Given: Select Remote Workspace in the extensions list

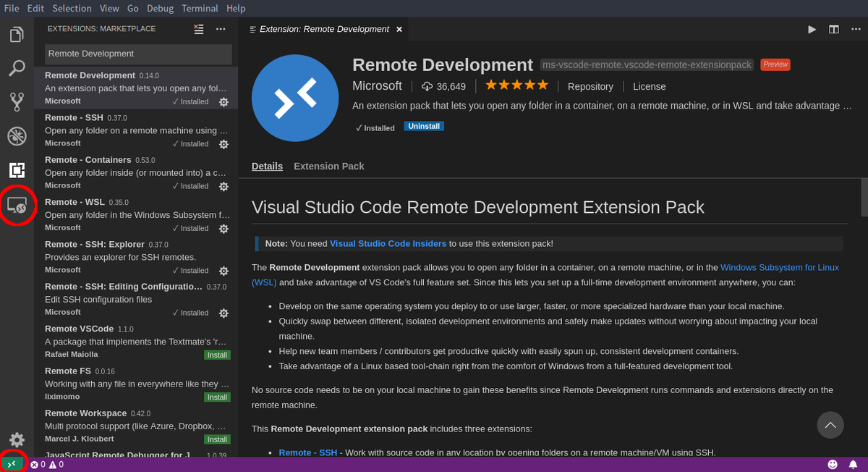Looking at the screenshot, I should pos(136,426).
